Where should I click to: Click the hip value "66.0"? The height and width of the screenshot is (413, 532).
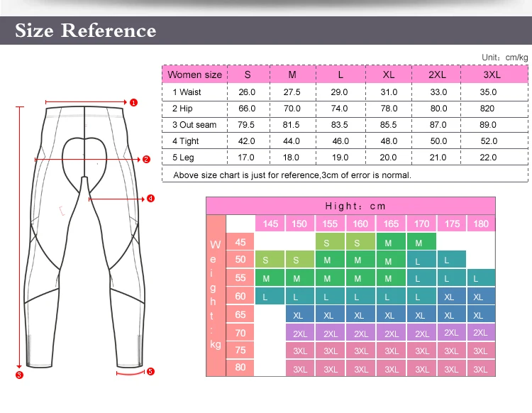coord(247,109)
